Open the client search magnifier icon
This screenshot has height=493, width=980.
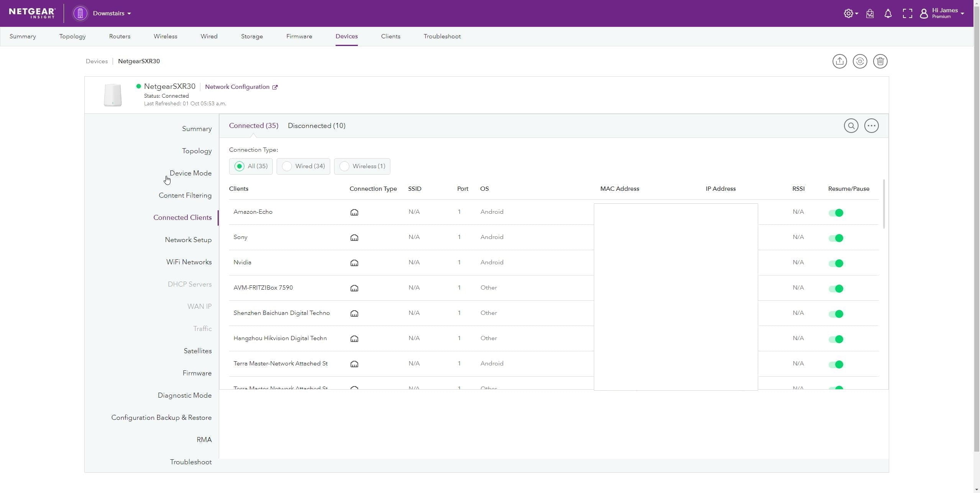(851, 126)
